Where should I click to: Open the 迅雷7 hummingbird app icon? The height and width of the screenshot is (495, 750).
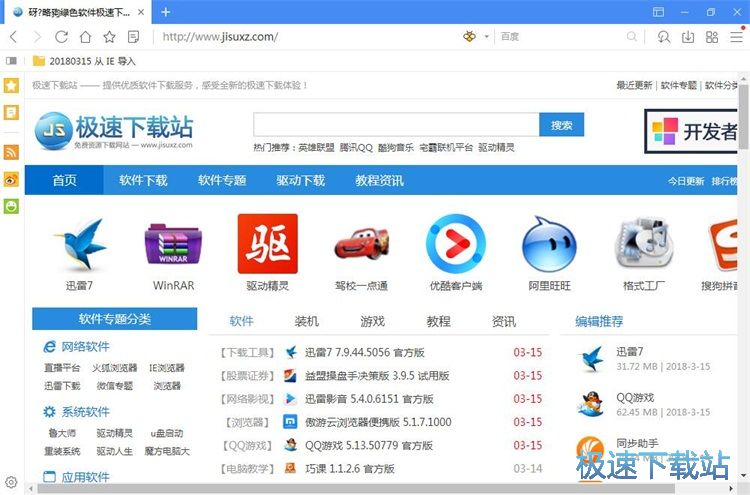click(79, 245)
